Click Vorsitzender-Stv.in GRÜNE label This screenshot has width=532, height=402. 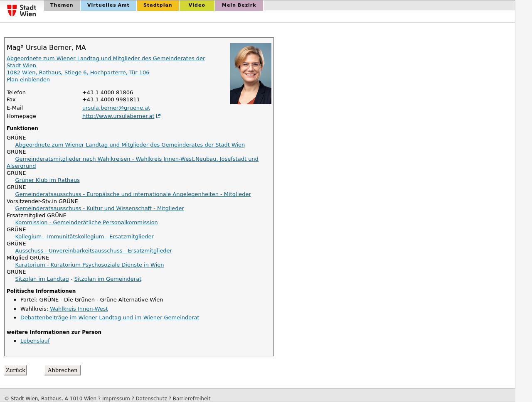42,201
